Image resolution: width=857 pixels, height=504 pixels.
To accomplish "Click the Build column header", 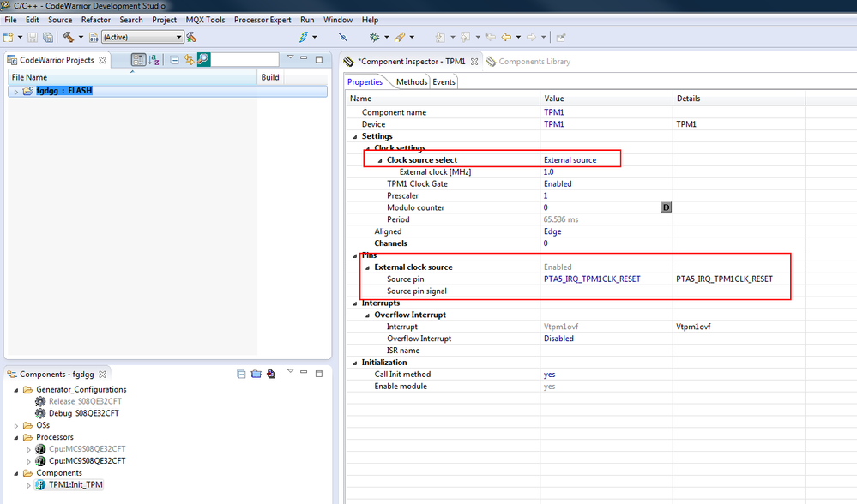I will point(270,77).
